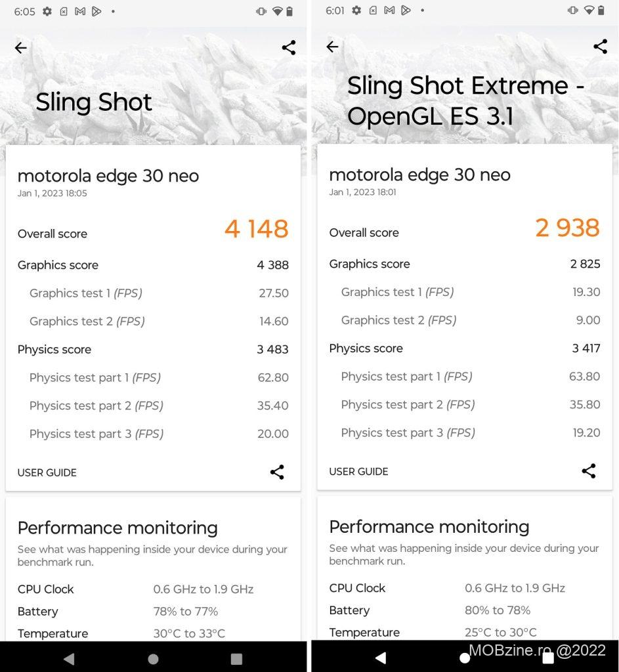Tap recent apps button on left phone
The height and width of the screenshot is (672, 619).
pyautogui.click(x=237, y=659)
